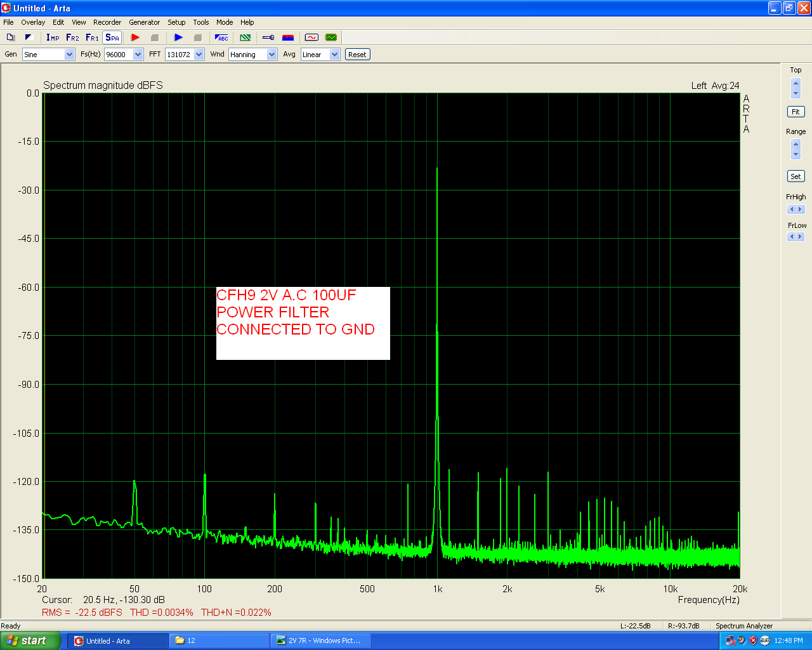Click the network connection tray icon
The image size is (812, 650).
[730, 640]
